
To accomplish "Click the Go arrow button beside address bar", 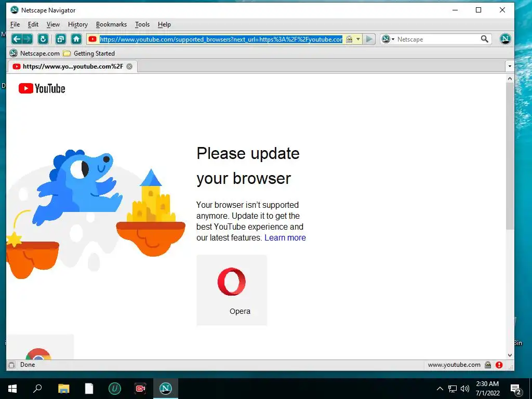I will tap(369, 39).
